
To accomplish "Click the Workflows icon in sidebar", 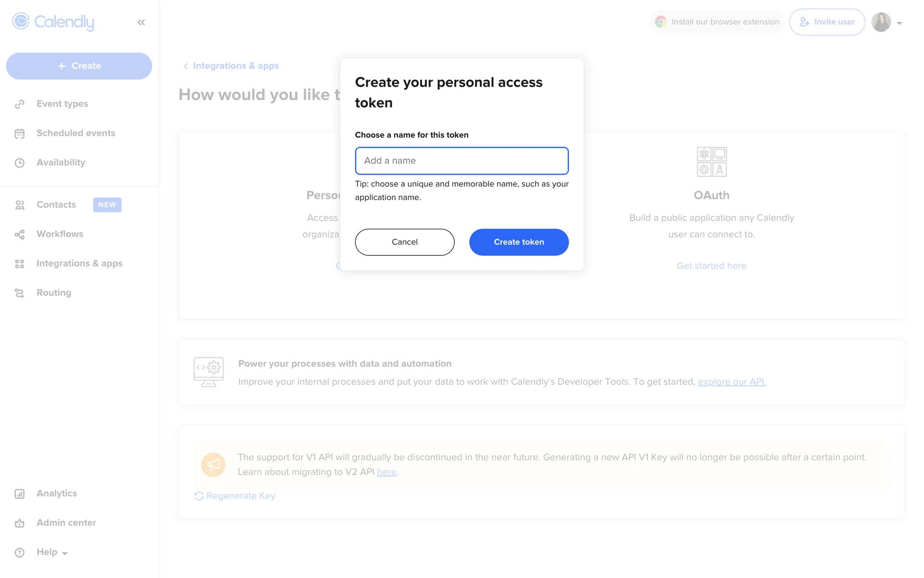I will pos(20,234).
